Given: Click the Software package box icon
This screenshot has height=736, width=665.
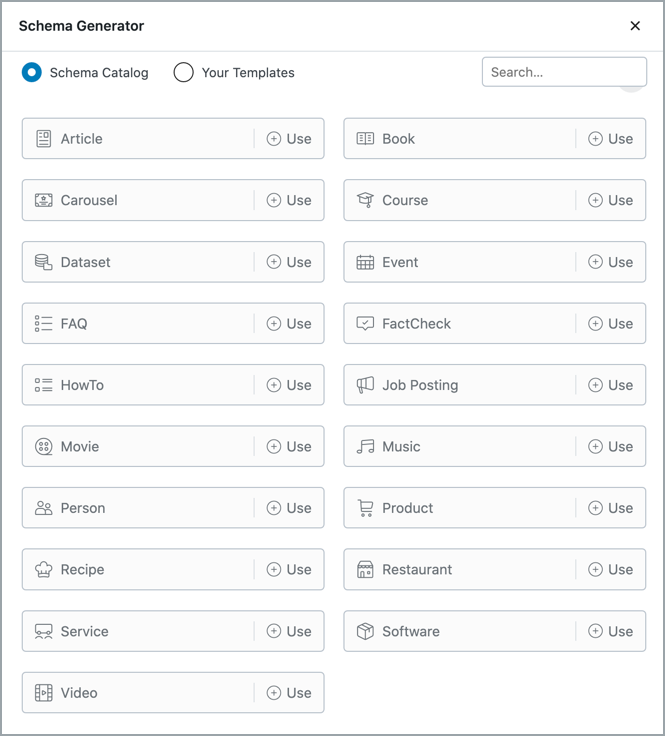Looking at the screenshot, I should tap(365, 631).
